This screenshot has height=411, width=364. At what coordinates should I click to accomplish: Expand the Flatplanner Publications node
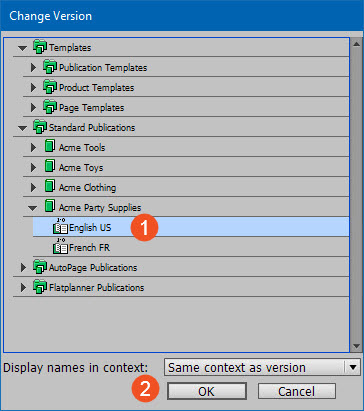coord(23,287)
